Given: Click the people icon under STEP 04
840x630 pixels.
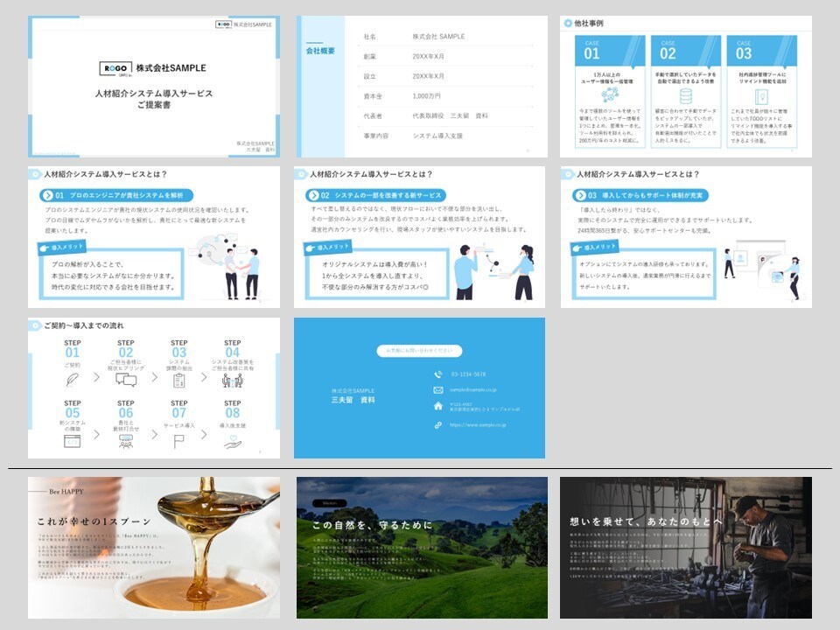Looking at the screenshot, I should tap(233, 381).
